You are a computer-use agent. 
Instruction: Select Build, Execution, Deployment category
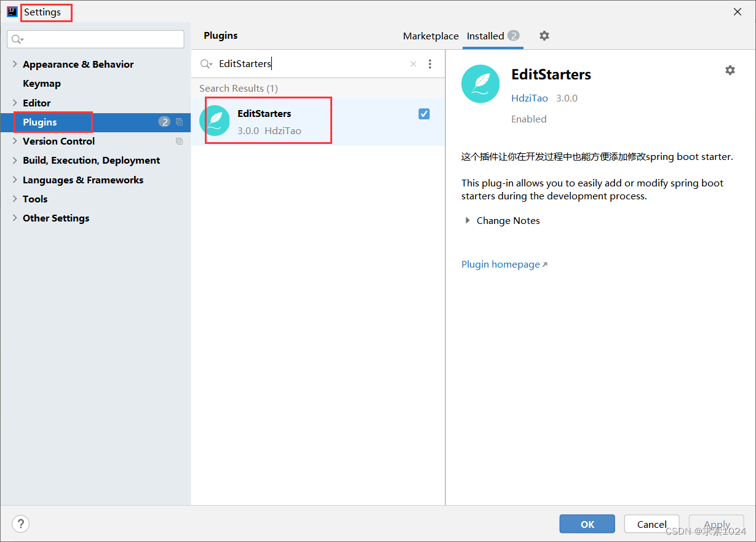(x=91, y=160)
